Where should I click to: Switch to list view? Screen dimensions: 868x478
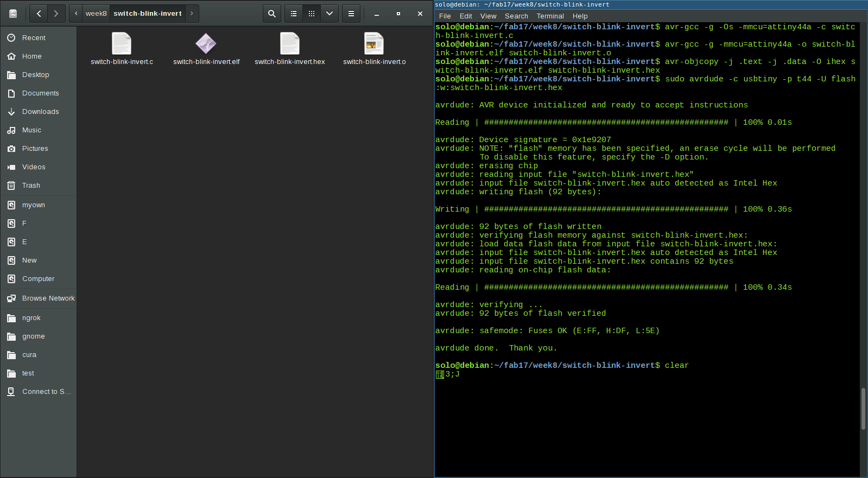coord(294,14)
